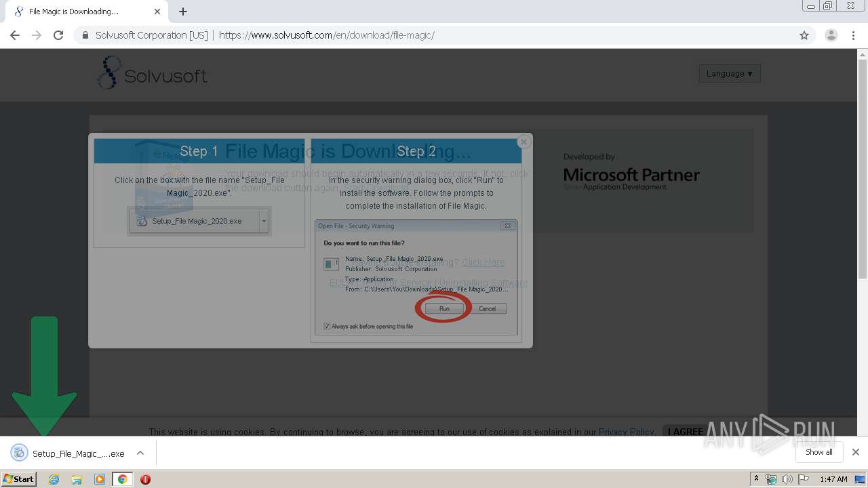Open the Chrome three-dot menu

click(x=854, y=35)
